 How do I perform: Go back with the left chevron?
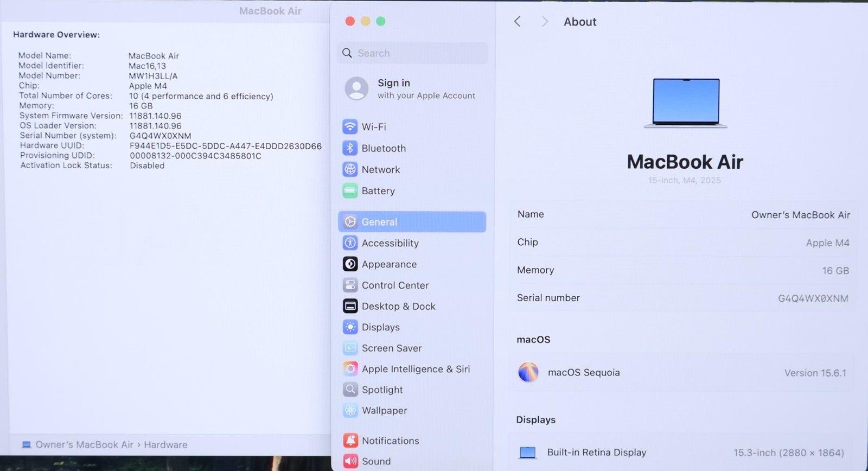[x=517, y=22]
